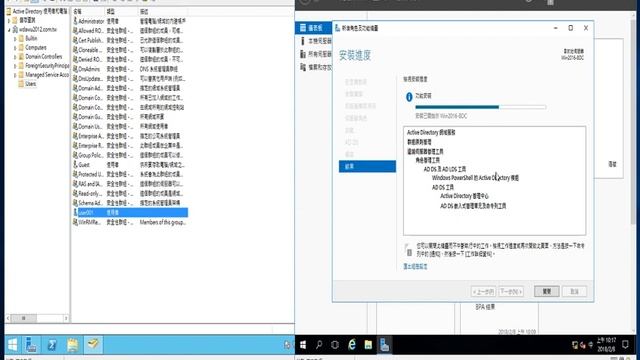Open Dashboard in Server Manager sidebar
Screen dimensions: 640x360
pos(314,28)
